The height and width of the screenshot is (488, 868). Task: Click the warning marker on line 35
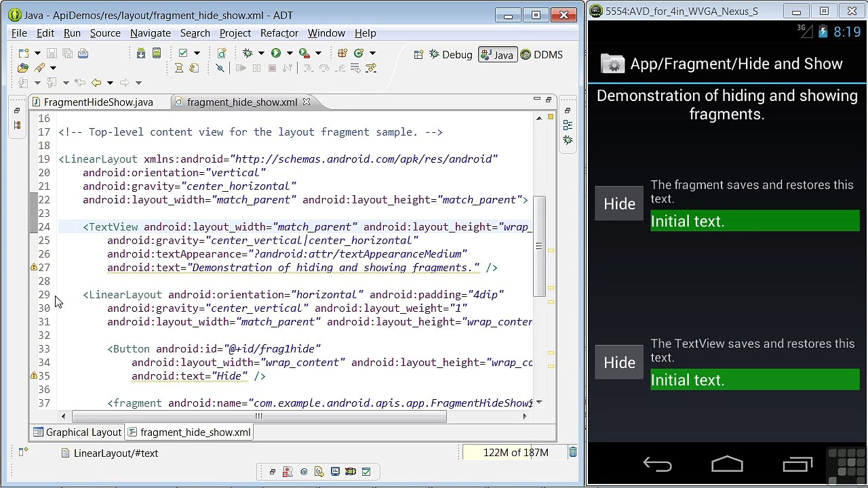34,376
